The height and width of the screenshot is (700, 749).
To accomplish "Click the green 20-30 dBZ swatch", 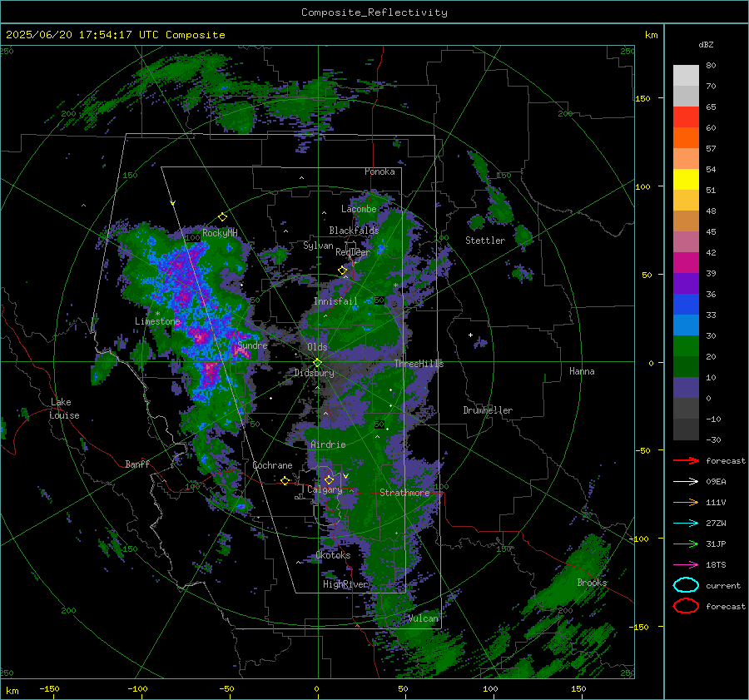I will point(686,346).
